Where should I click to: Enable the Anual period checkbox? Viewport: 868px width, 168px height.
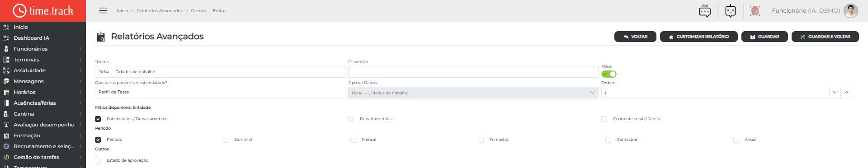(736, 140)
